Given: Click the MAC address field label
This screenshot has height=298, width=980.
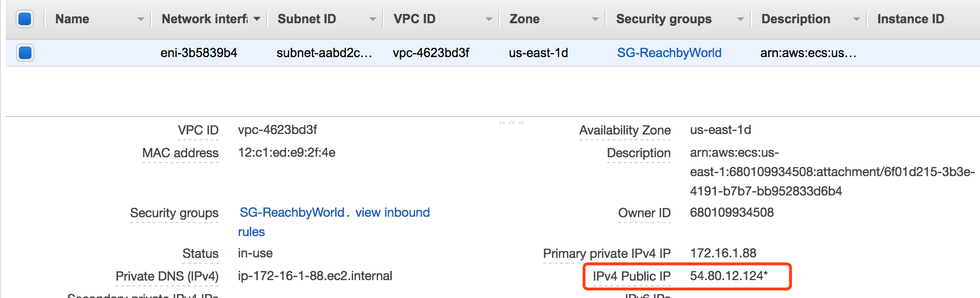Looking at the screenshot, I should 180,153.
